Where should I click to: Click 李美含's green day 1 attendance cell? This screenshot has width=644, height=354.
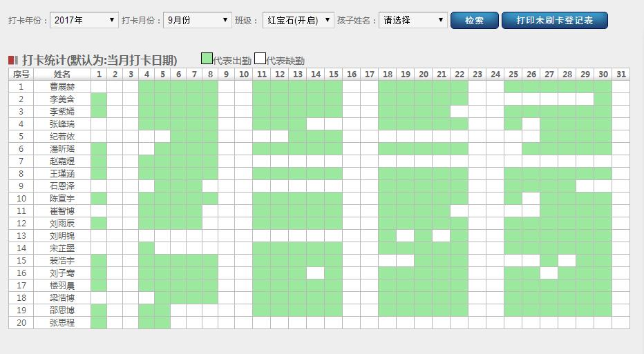pos(99,99)
